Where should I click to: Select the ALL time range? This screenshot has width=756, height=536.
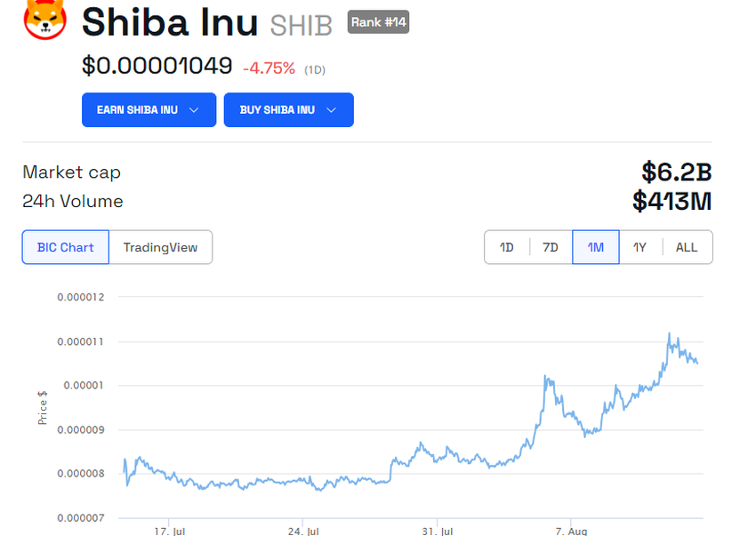687,247
